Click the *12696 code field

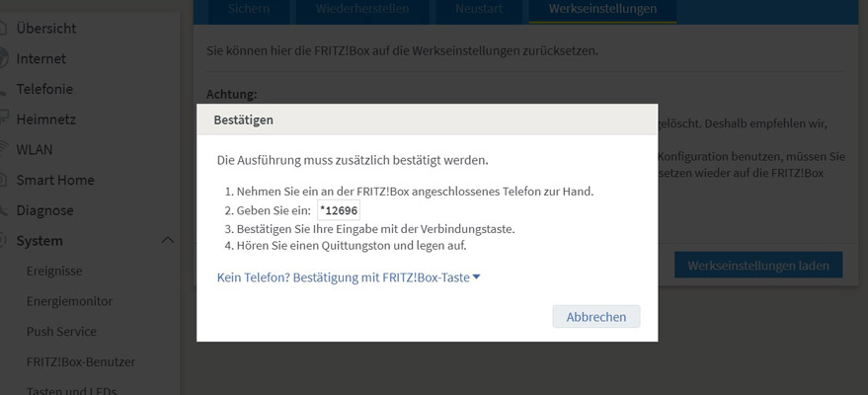click(339, 210)
